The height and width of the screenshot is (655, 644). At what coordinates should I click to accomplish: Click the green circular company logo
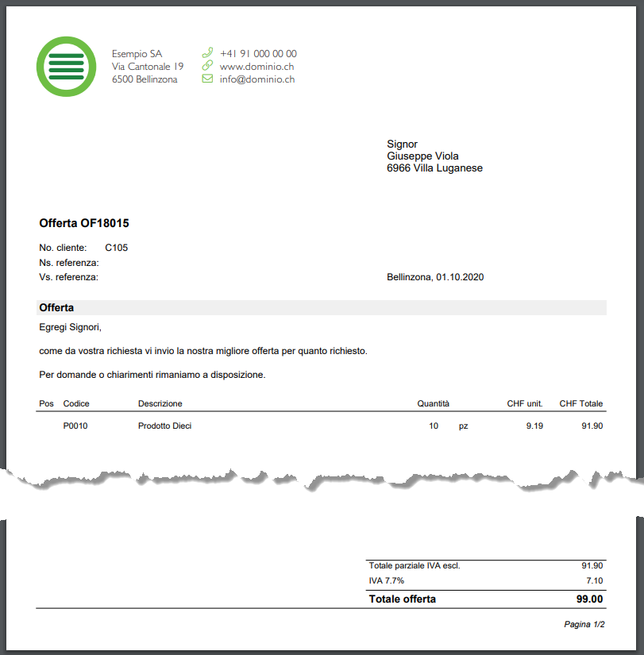tap(67, 67)
